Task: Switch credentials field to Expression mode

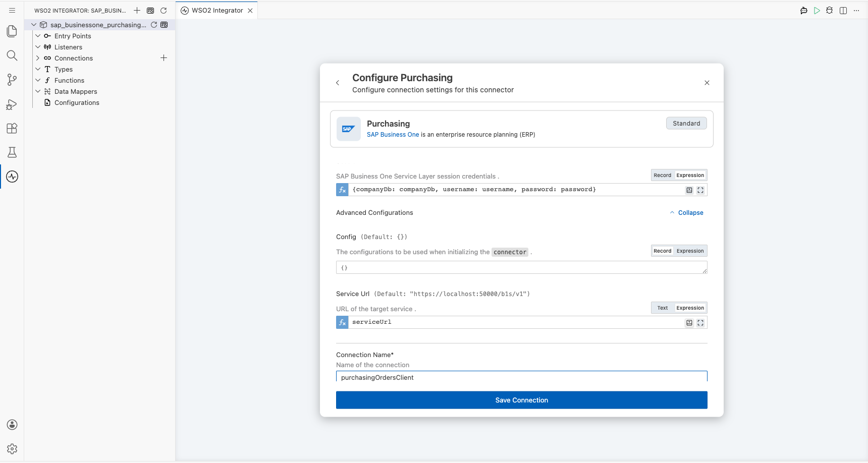Action: click(690, 176)
